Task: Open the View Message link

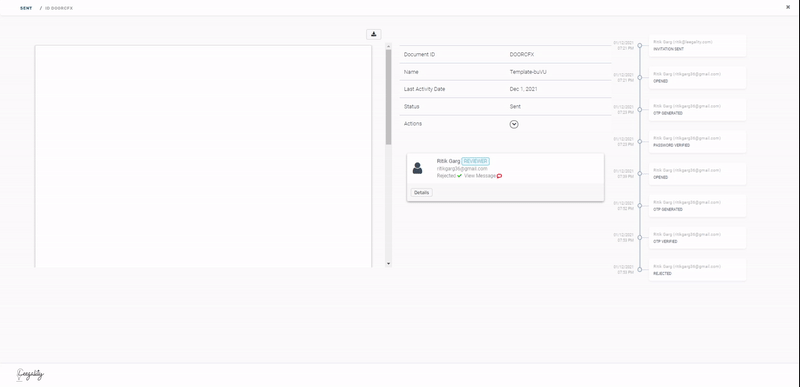Action: (480, 176)
